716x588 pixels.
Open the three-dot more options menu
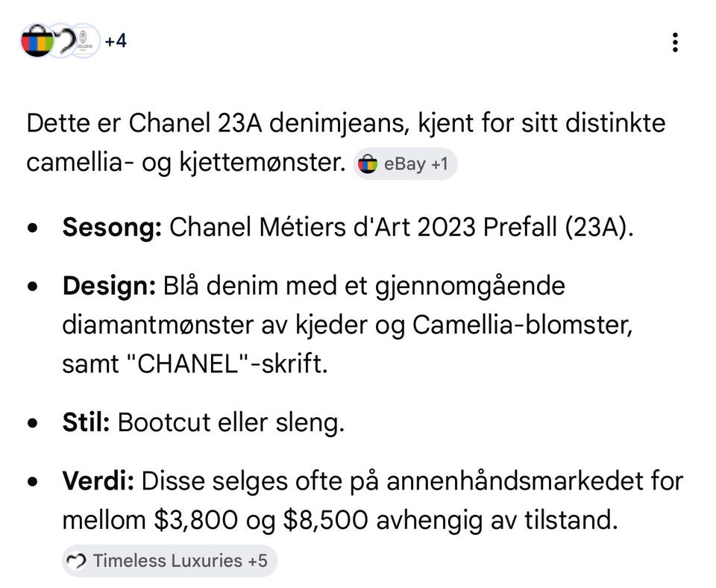[x=675, y=42]
